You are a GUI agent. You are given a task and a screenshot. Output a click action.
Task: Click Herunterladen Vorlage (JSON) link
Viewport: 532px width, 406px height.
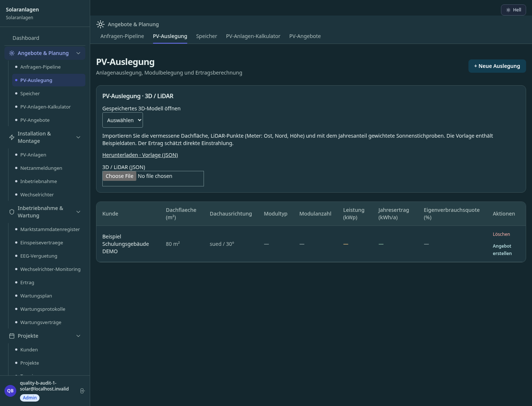140,155
